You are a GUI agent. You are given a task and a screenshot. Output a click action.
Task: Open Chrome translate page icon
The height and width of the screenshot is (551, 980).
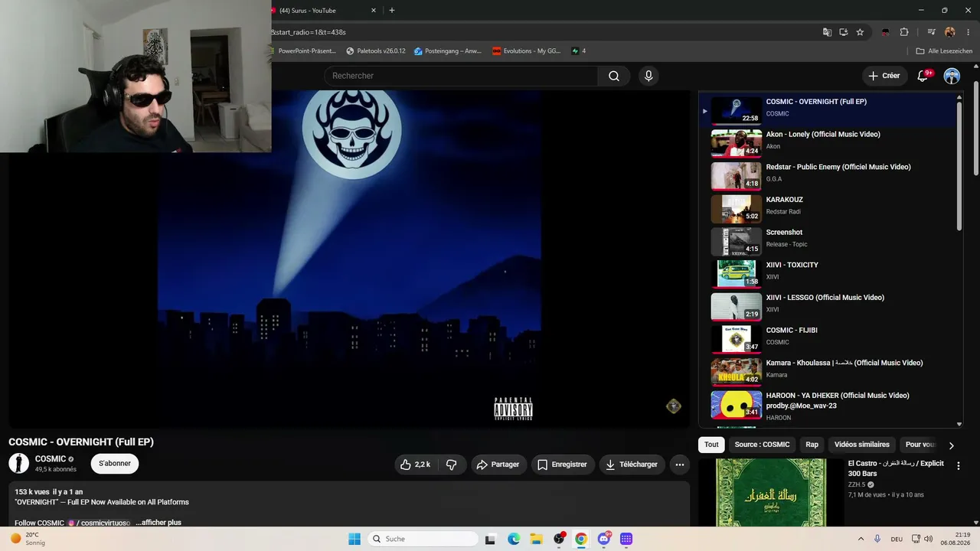827,32
